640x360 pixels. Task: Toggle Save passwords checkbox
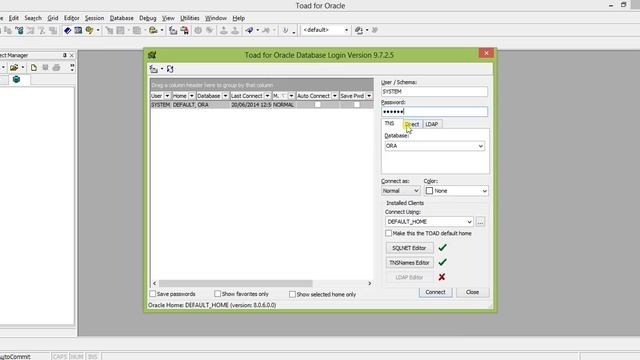click(153, 294)
